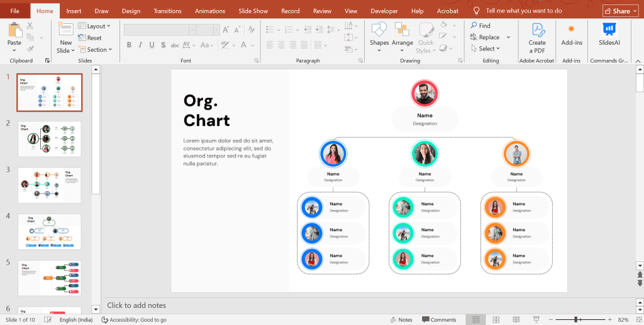Click the Arrange icon
644x325 pixels.
coord(402,30)
